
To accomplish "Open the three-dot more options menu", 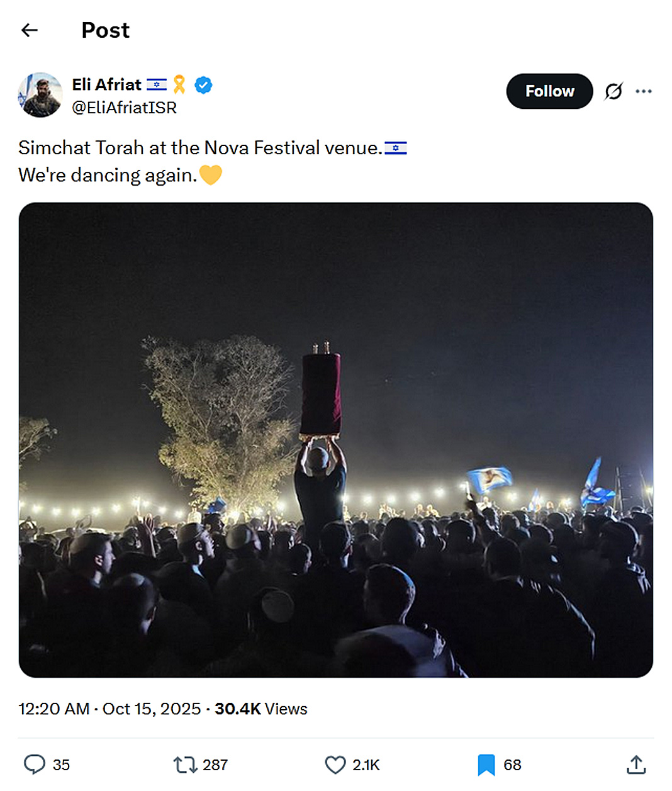I will [643, 91].
